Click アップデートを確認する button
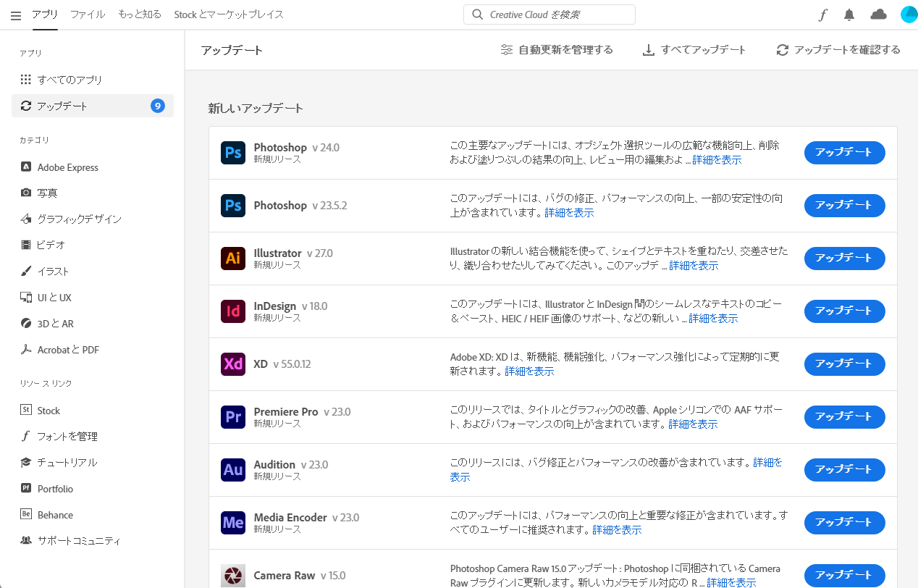The width and height of the screenshot is (918, 588). point(838,50)
